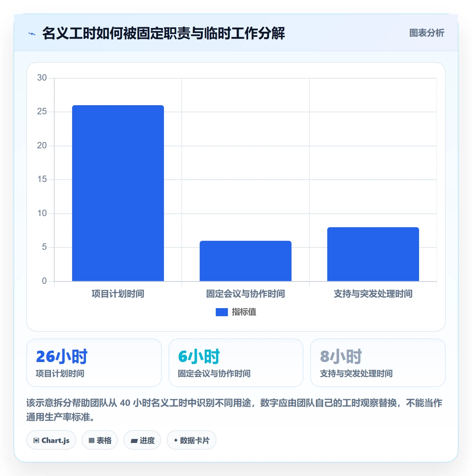
Task: Click the x-axis label 固定会议与协作时间
Action: coord(245,294)
